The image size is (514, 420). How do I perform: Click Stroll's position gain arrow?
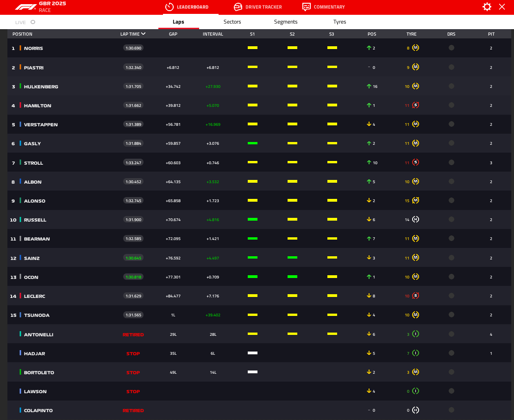click(x=369, y=162)
